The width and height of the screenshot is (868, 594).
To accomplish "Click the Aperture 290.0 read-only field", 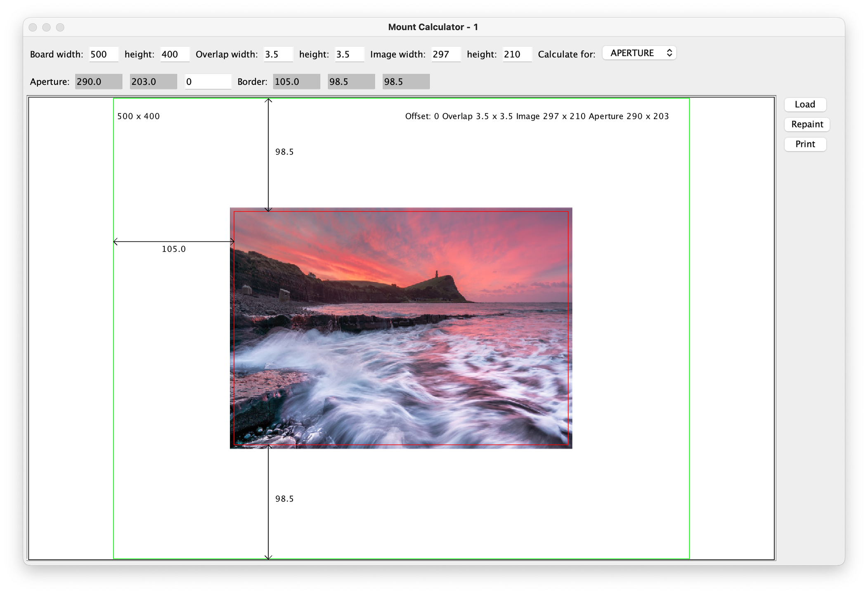I will 98,82.
